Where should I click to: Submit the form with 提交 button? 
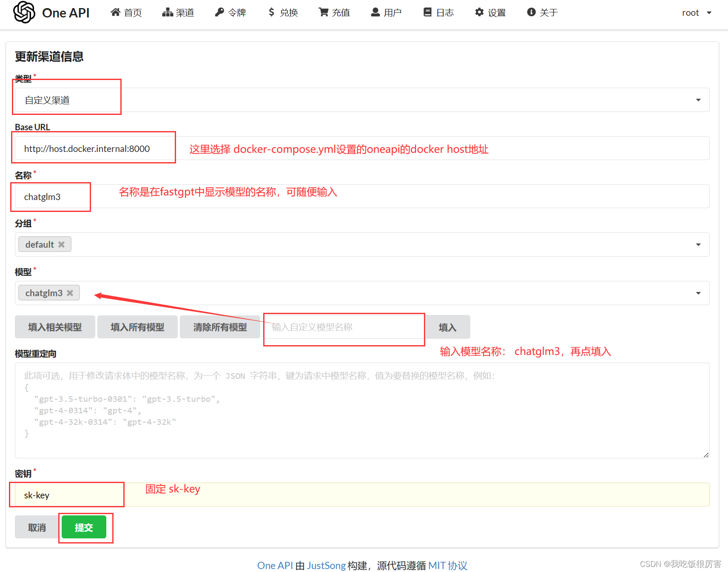pos(84,527)
